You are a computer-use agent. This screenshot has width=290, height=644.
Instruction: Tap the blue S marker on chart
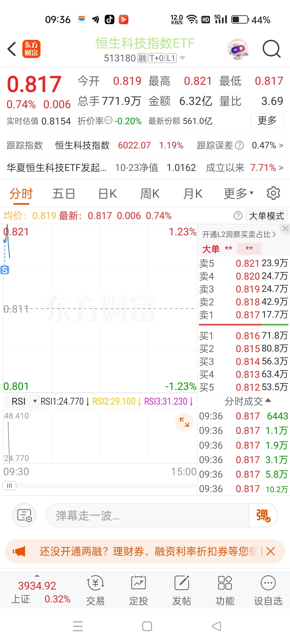click(5, 270)
